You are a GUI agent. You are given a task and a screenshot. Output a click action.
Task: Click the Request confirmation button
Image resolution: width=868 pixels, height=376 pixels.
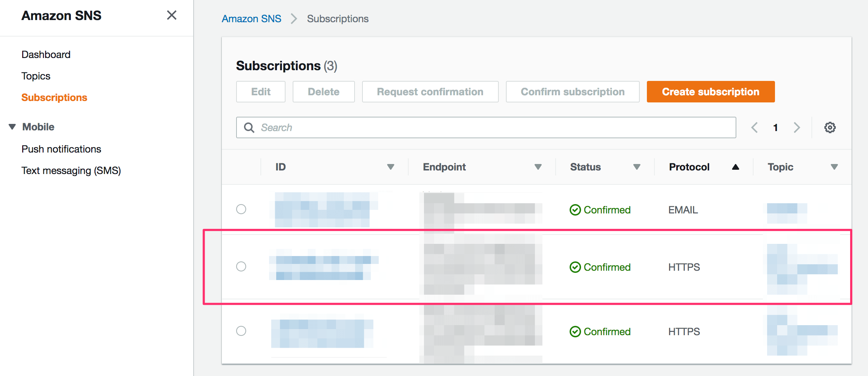click(430, 92)
